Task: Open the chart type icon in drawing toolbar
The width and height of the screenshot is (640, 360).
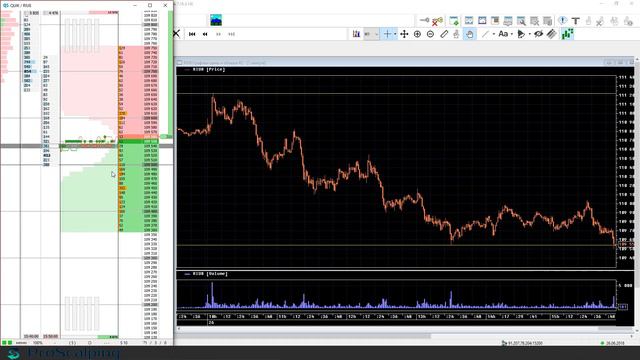Action: pyautogui.click(x=356, y=34)
